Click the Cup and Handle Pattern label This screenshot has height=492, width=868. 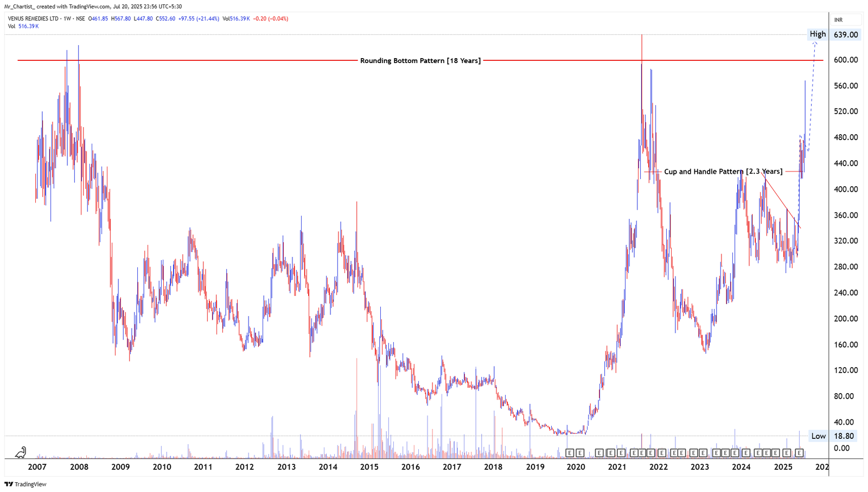point(724,171)
